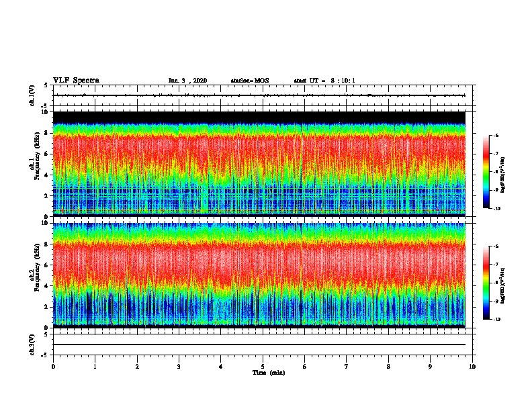Click the color scale bar beside ch.2 spectrogram
This screenshot has width=532, height=411.
pos(486,283)
